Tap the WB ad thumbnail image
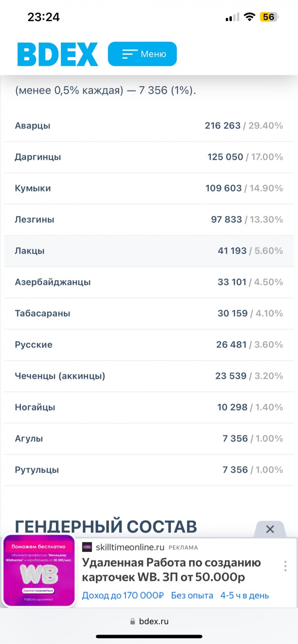The width and height of the screenshot is (298, 644). 39,571
